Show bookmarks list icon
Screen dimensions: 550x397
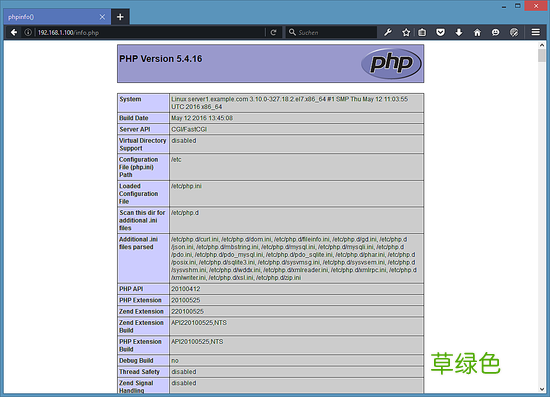pos(422,33)
